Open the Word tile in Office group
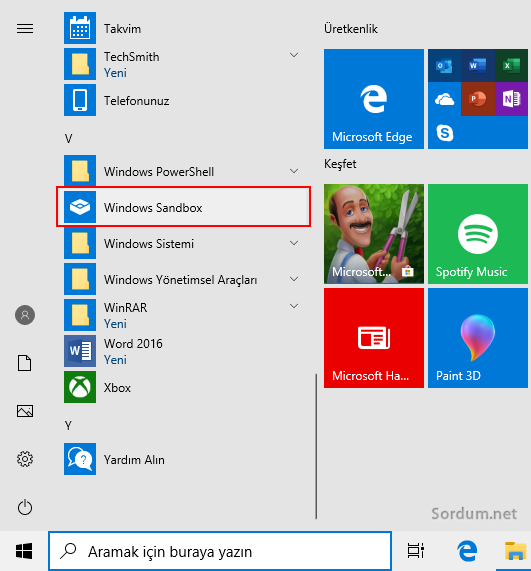This screenshot has height=571, width=531. point(478,66)
